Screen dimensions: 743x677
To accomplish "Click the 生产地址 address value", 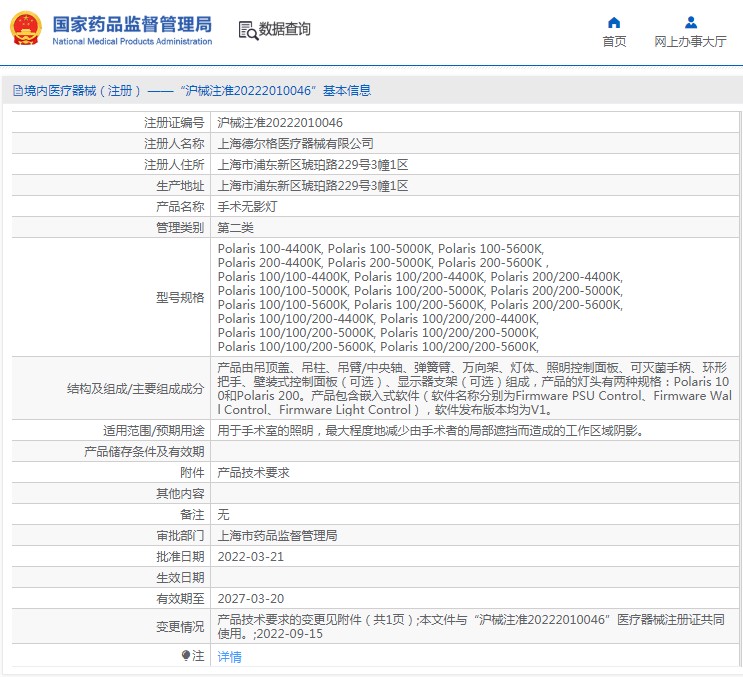I will [313, 186].
